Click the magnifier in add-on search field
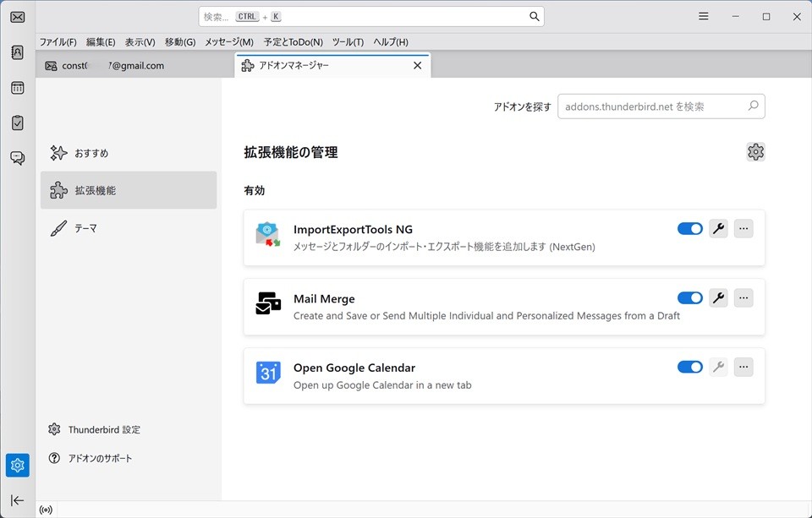The image size is (812, 518). click(753, 106)
